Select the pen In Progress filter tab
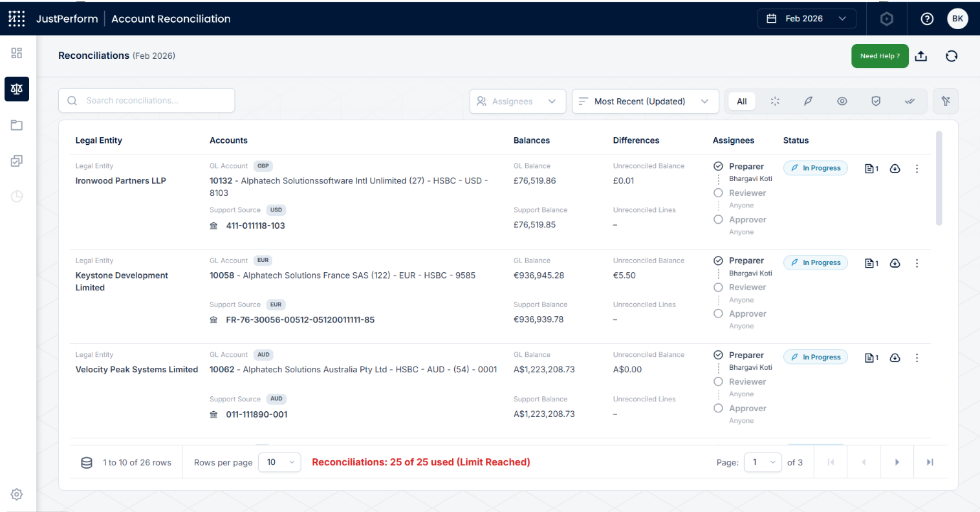The image size is (980, 512). [808, 101]
